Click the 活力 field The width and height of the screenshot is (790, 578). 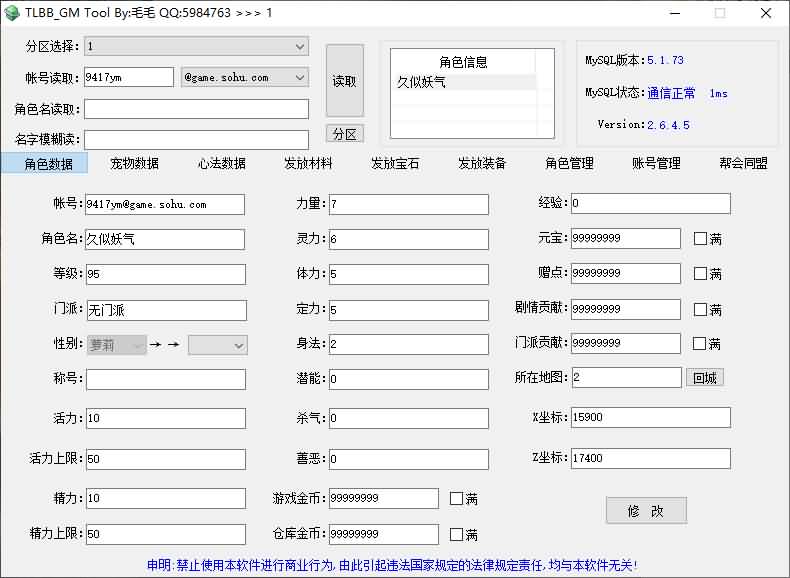pos(166,418)
